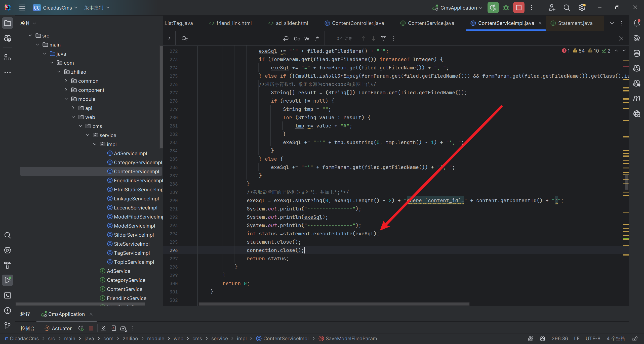This screenshot has width=644, height=344.
Task: Open search filter options funnel
Action: pos(383,38)
